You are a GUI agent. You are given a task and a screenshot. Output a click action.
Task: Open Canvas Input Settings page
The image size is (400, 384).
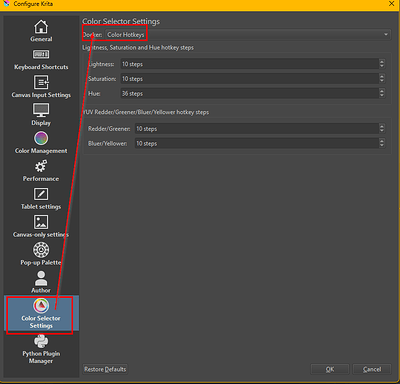[x=41, y=87]
